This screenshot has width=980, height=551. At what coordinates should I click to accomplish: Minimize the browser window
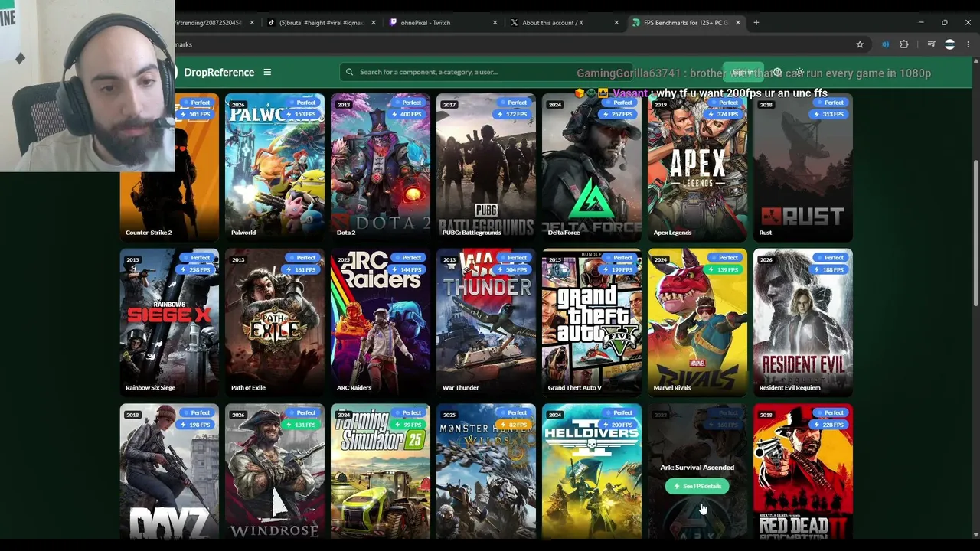point(921,23)
